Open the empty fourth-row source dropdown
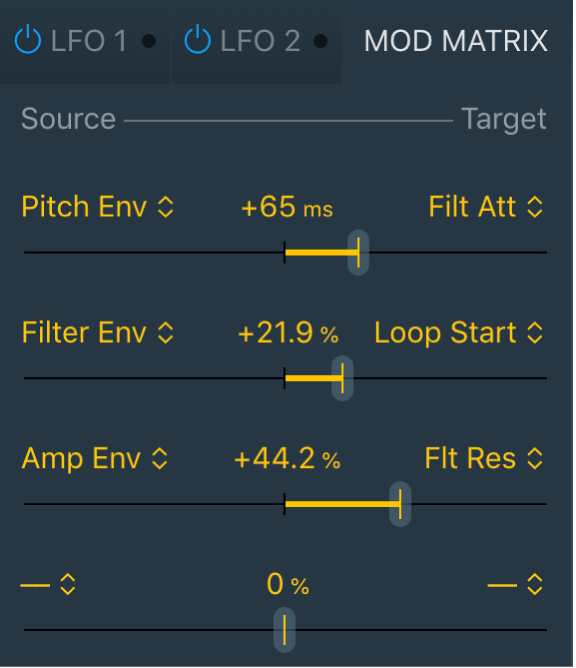This screenshot has height=668, width=576. click(48, 584)
